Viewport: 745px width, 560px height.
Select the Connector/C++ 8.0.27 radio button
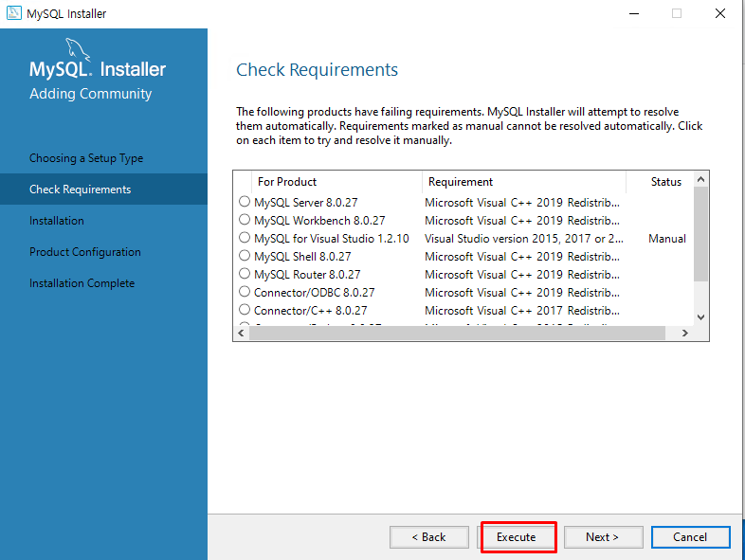[245, 310]
